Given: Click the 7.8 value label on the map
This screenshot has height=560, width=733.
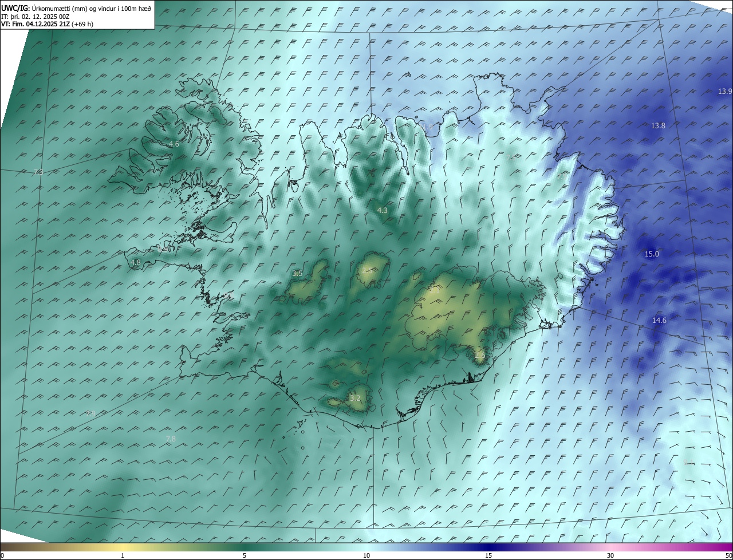Looking at the screenshot, I should (x=171, y=439).
